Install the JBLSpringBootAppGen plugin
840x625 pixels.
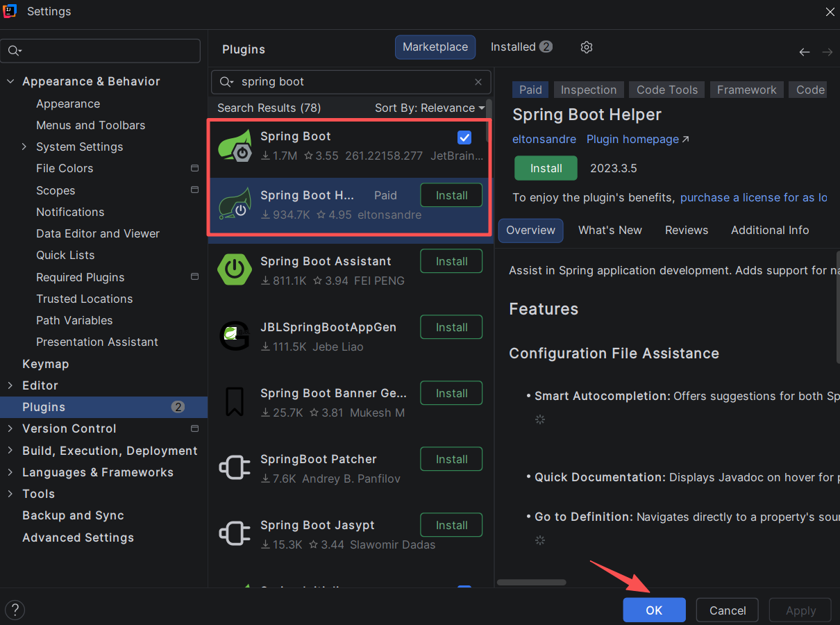451,328
